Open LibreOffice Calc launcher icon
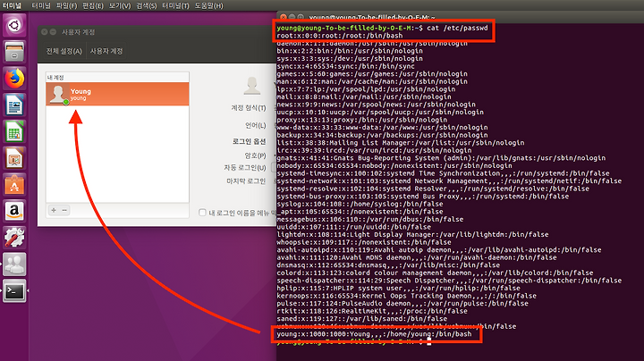Screen dimensions: 644x361 14,131
